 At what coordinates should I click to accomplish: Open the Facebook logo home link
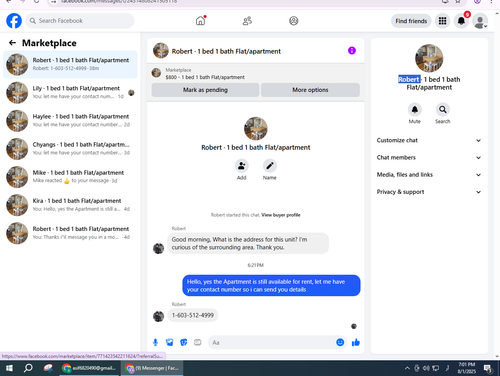(14, 21)
